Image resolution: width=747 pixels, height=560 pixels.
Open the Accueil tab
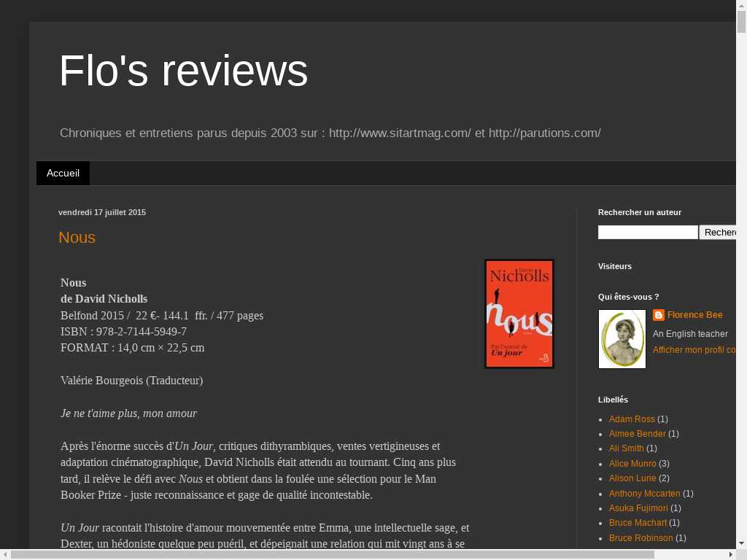(63, 173)
